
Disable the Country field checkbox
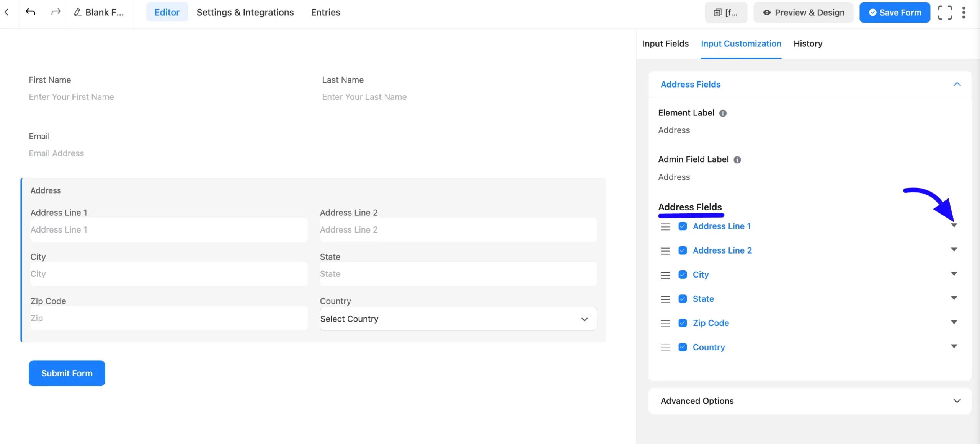click(x=683, y=347)
